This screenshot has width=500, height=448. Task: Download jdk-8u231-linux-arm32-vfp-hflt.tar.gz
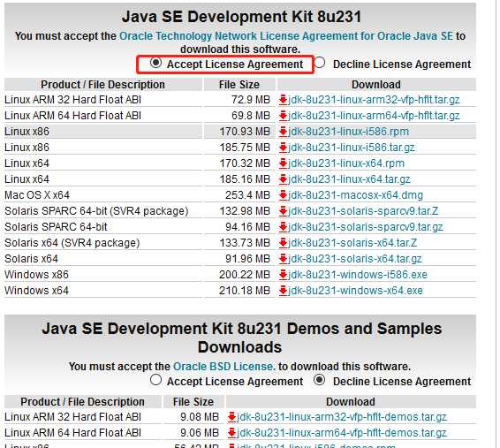point(374,100)
